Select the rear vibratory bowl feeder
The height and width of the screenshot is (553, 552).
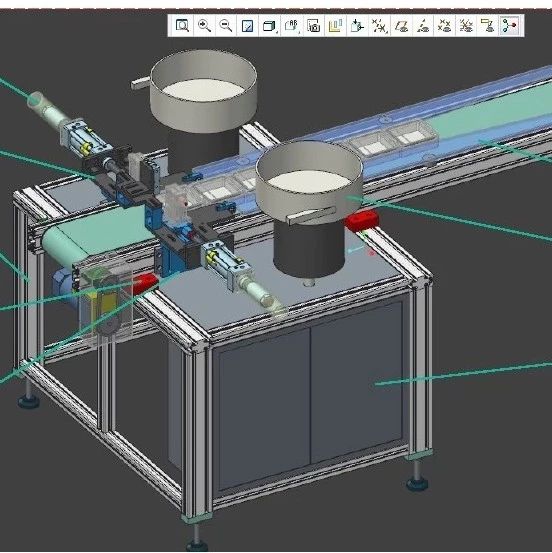pos(204,106)
